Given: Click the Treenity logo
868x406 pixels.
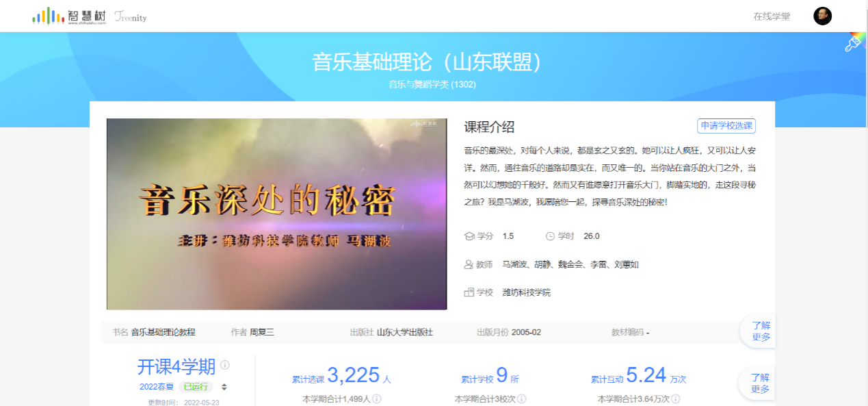Looking at the screenshot, I should point(131,16).
